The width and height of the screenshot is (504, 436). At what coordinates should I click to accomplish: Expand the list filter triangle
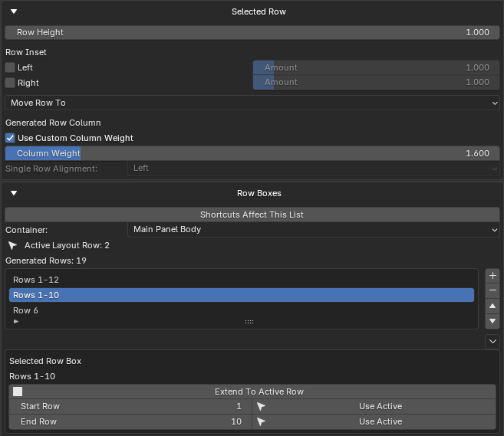coord(16,321)
